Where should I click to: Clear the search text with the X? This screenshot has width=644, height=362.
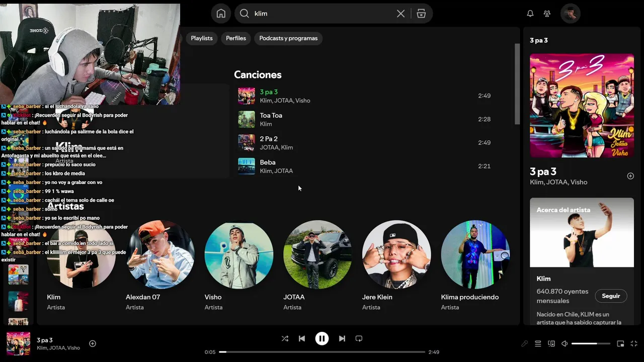400,14
